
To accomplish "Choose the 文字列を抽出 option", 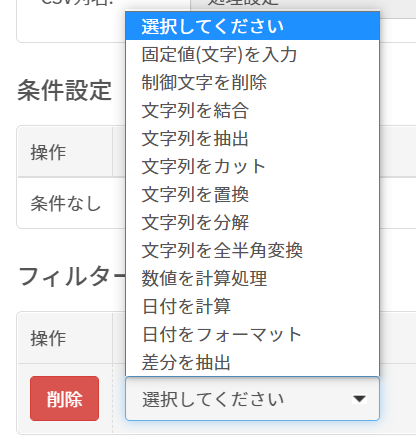I will (252, 138).
